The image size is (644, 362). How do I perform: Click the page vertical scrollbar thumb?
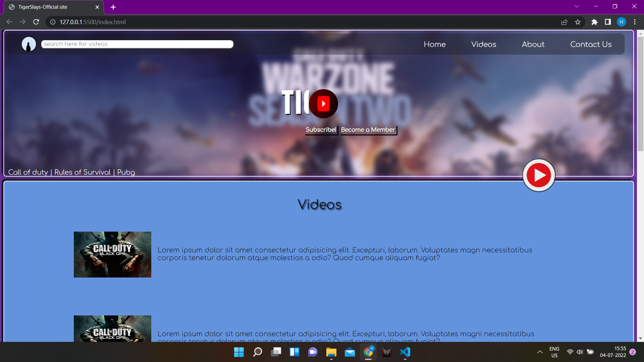pyautogui.click(x=640, y=94)
